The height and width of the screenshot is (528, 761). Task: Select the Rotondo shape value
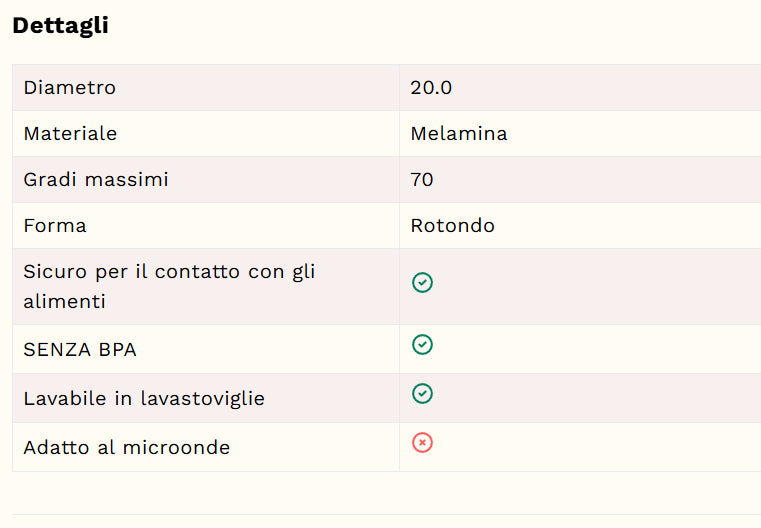pyautogui.click(x=452, y=226)
